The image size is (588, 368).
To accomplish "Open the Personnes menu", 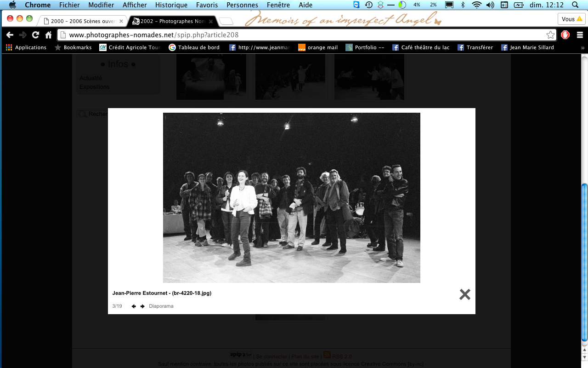I will click(x=243, y=5).
